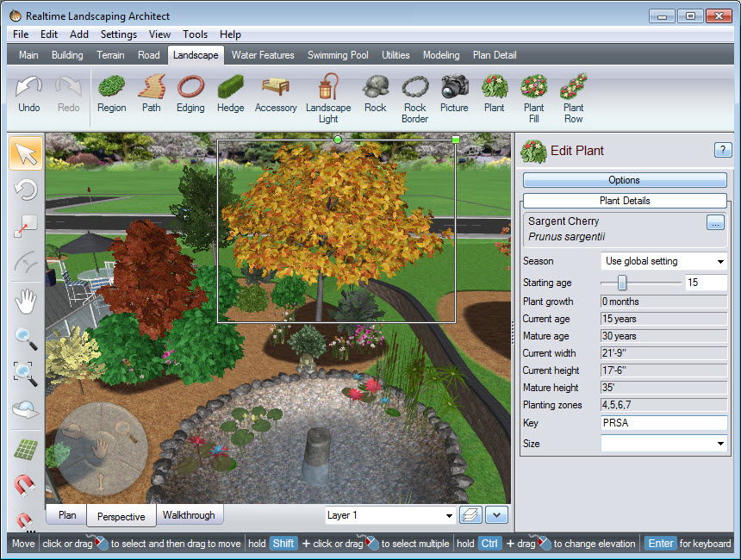The height and width of the screenshot is (560, 741).
Task: Browse plants with the ellipsis button
Action: tap(715, 222)
